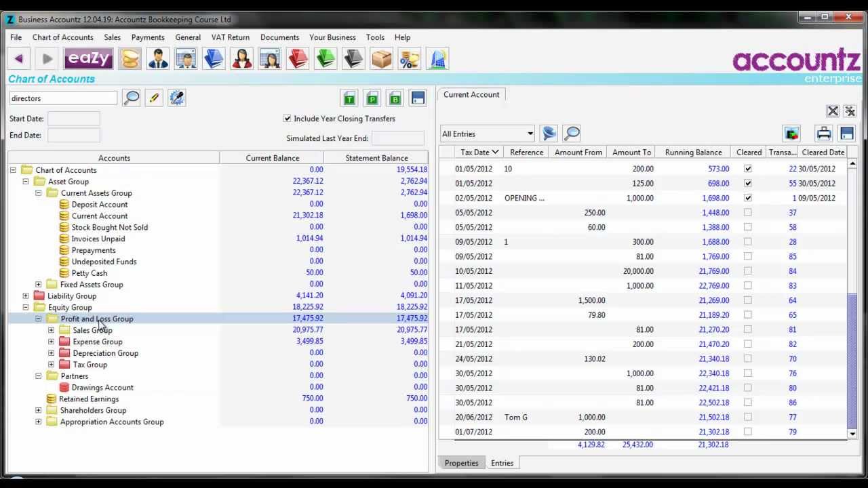Click the blue gear settings icon
Screen dimensions: 868x488
(x=177, y=98)
